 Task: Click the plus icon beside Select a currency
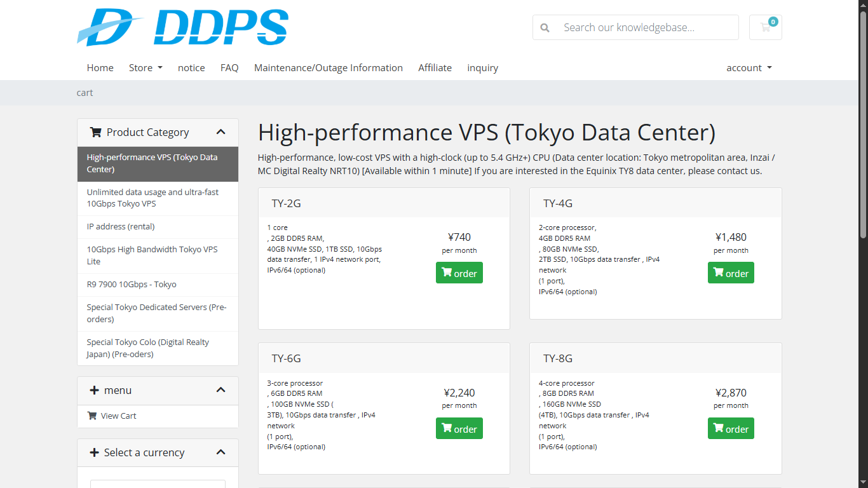tap(95, 452)
